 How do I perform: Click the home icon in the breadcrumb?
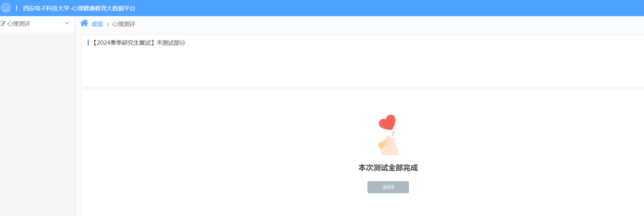click(84, 23)
